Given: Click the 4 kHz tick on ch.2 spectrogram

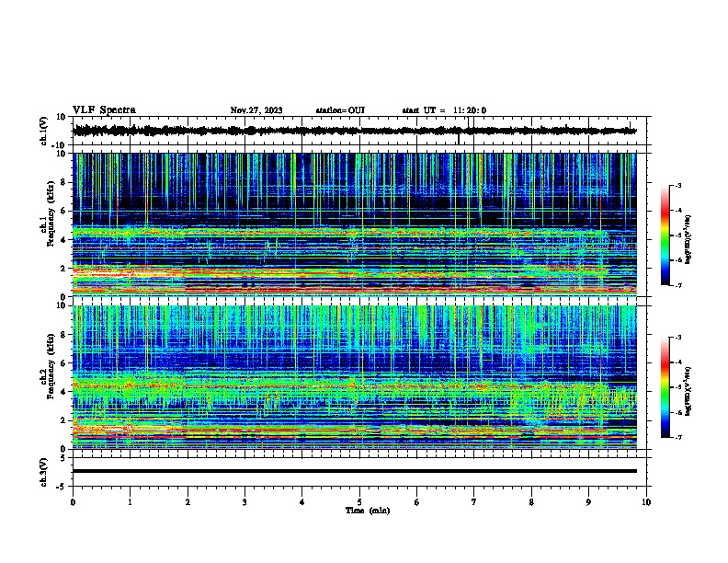Looking at the screenshot, I should [x=63, y=392].
